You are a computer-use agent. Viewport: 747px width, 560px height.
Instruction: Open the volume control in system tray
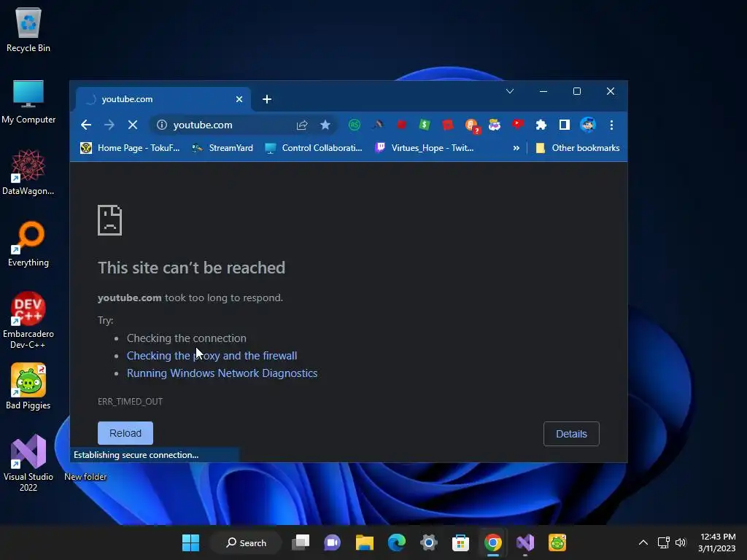(x=681, y=542)
